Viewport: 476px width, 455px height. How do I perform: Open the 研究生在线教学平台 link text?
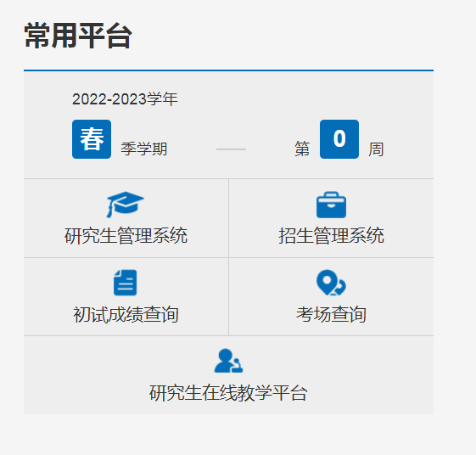coord(228,393)
